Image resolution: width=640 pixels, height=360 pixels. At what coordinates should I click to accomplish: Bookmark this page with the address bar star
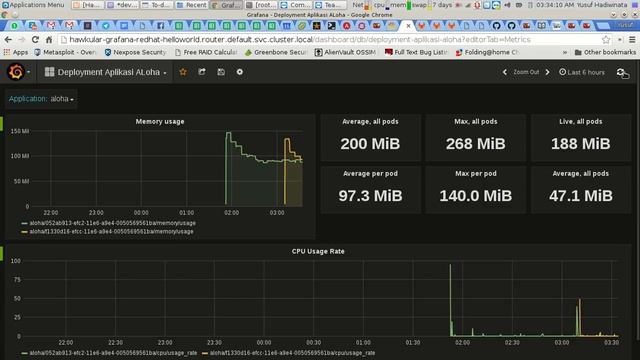[x=606, y=40]
